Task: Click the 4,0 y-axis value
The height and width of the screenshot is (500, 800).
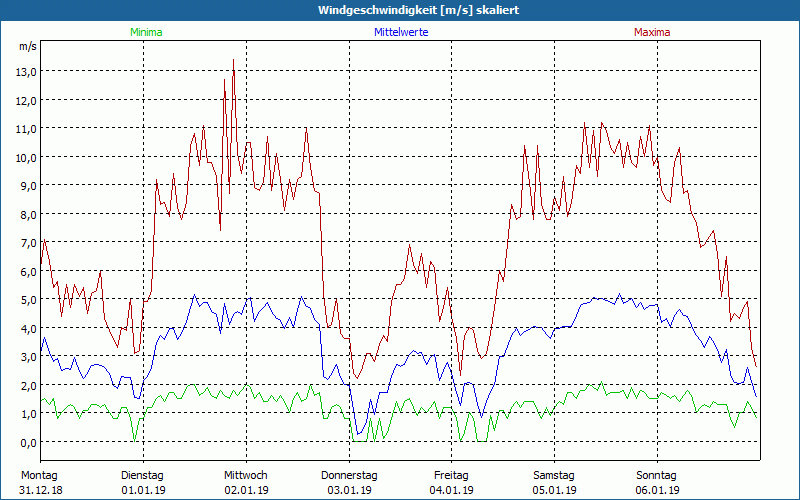Action: (28, 329)
